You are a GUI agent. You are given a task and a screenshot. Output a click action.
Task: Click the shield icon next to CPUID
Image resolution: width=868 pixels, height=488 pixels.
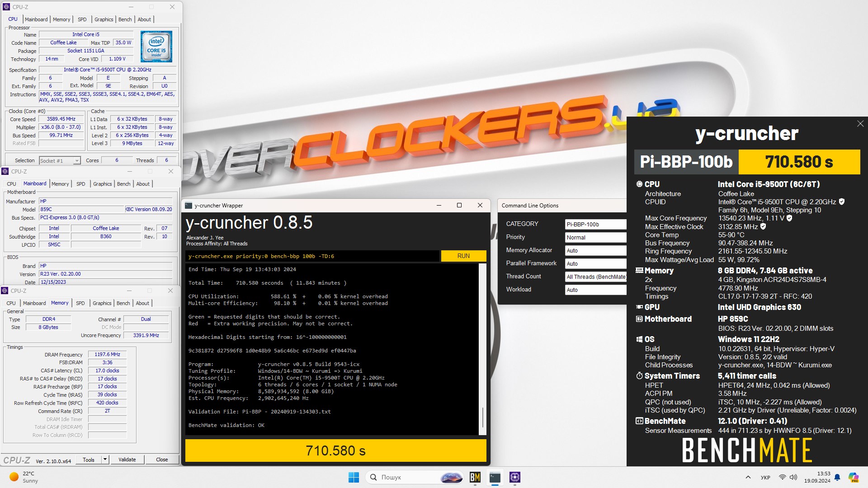tap(842, 202)
